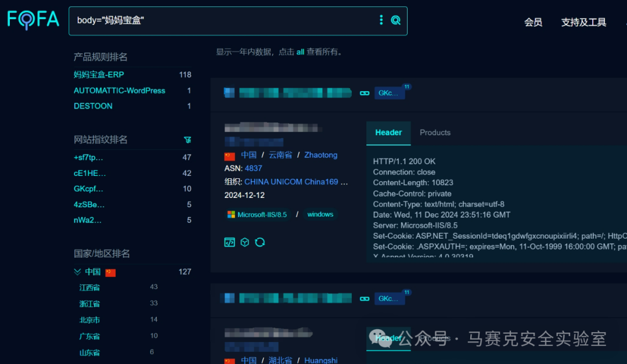The height and width of the screenshot is (364, 627).
Task: Click the filter icon beside 网站指纹排名
Action: (188, 139)
